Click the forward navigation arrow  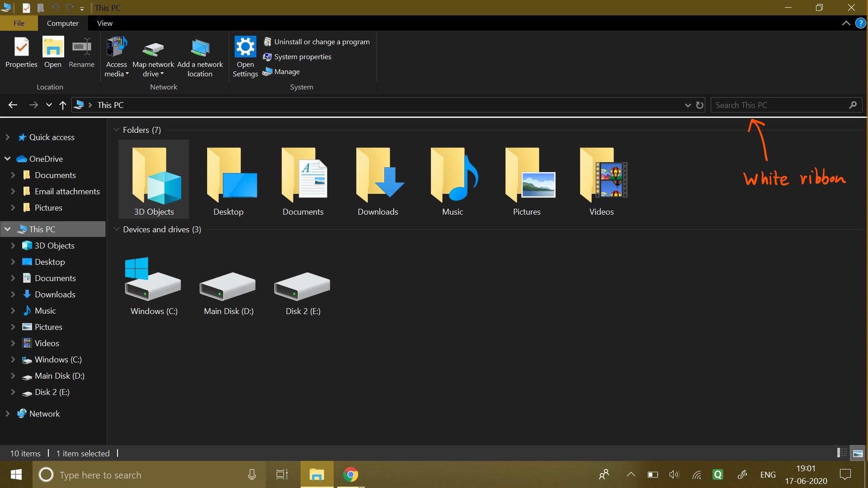[33, 105]
